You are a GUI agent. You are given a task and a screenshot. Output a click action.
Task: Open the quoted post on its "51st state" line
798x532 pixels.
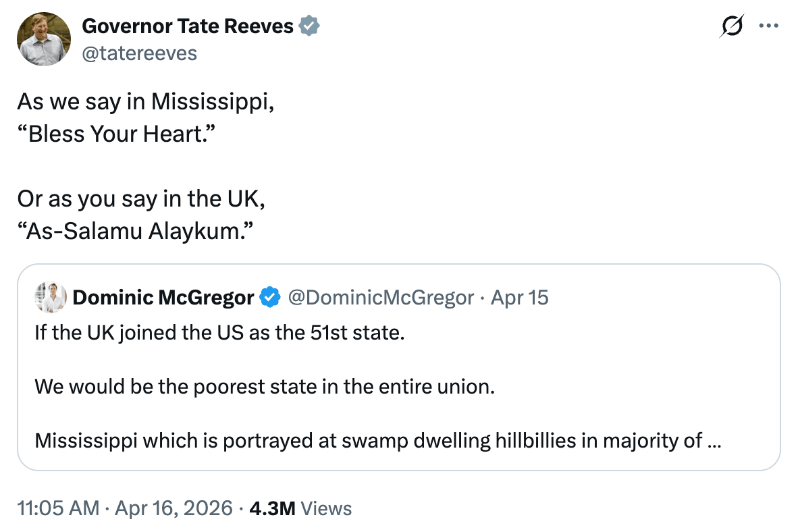(219, 333)
